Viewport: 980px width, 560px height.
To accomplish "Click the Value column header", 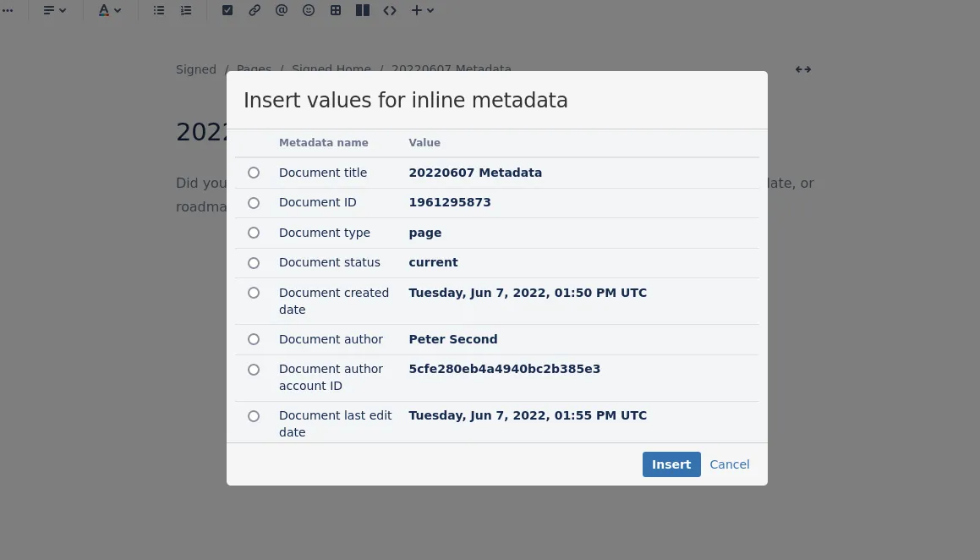I will (x=424, y=142).
